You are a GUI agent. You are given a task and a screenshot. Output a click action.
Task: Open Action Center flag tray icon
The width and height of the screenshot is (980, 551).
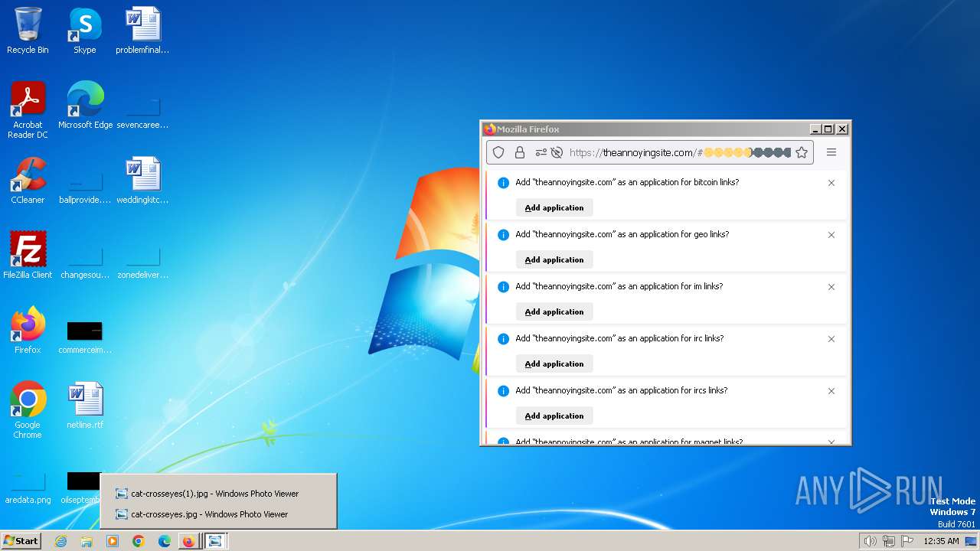pyautogui.click(x=907, y=541)
